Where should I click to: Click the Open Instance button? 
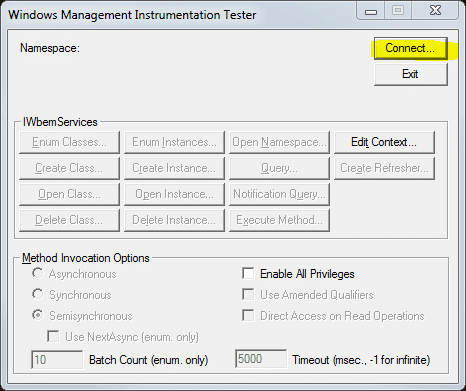coord(174,194)
